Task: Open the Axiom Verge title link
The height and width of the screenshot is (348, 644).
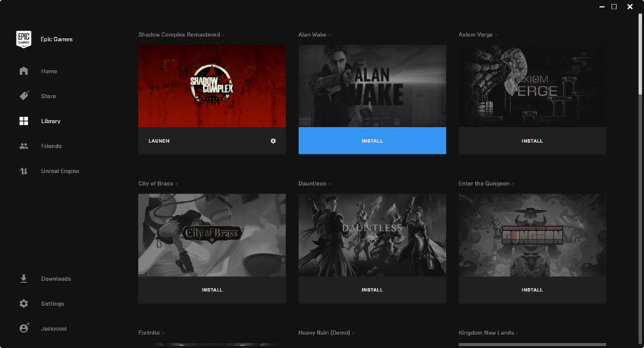Action: [476, 34]
